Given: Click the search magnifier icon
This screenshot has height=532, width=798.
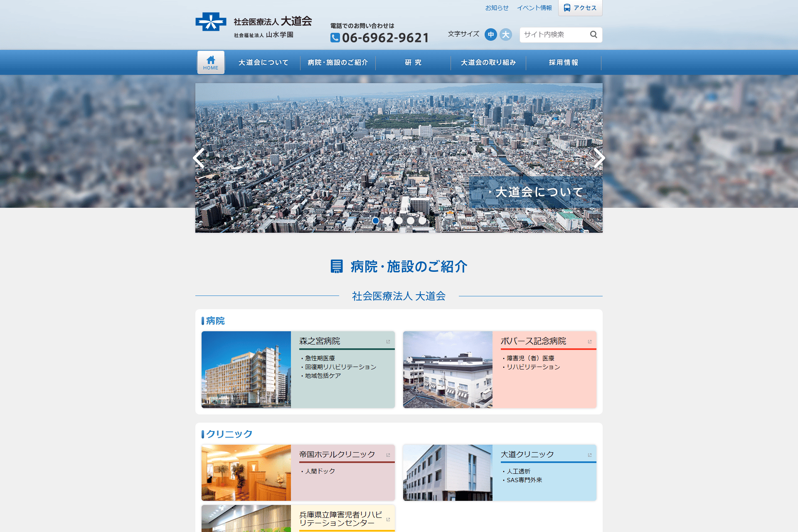Looking at the screenshot, I should pyautogui.click(x=594, y=34).
